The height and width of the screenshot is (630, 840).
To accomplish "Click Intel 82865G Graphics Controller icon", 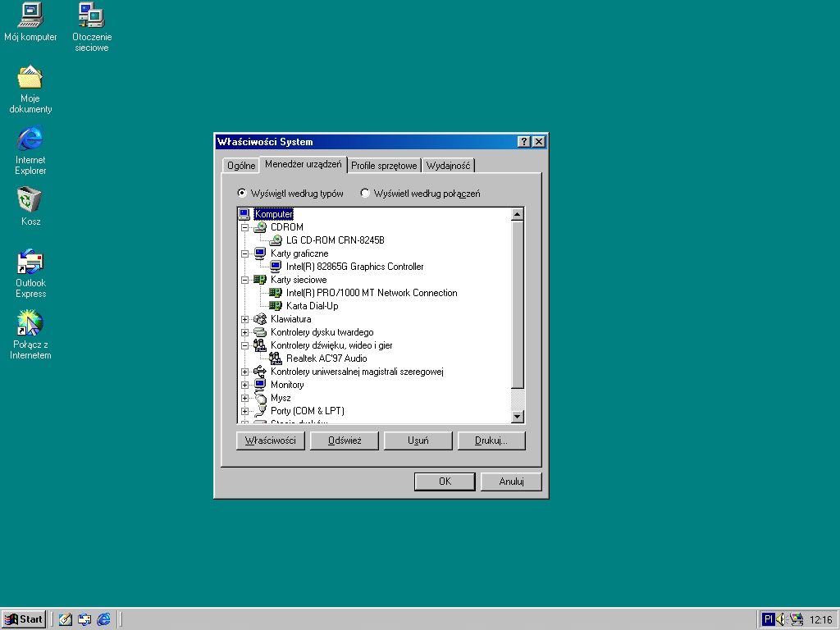I will (276, 267).
